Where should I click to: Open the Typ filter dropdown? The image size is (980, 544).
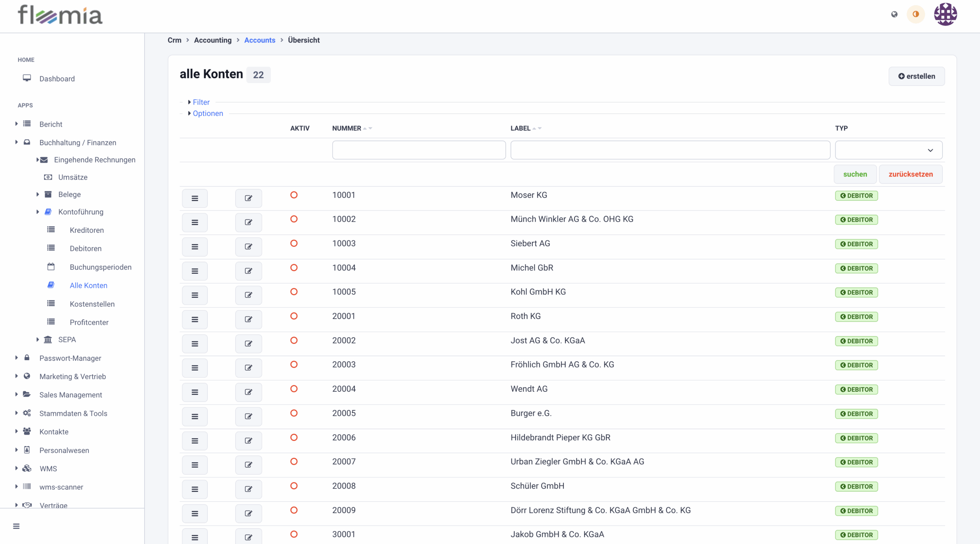(x=889, y=150)
